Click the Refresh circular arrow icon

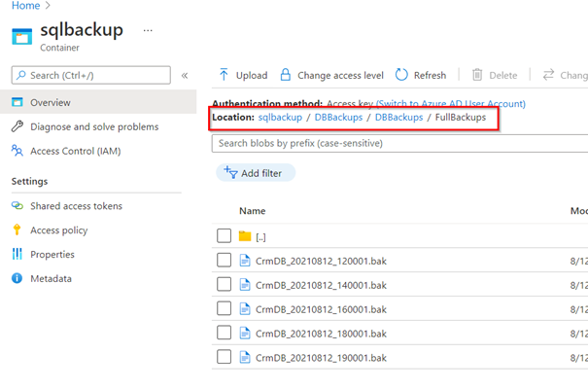(x=401, y=75)
